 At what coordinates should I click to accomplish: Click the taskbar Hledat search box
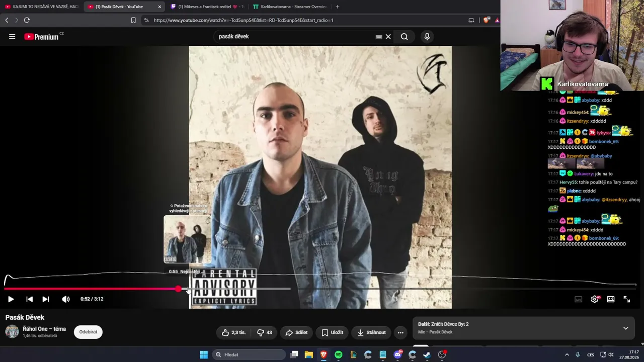coord(249,355)
